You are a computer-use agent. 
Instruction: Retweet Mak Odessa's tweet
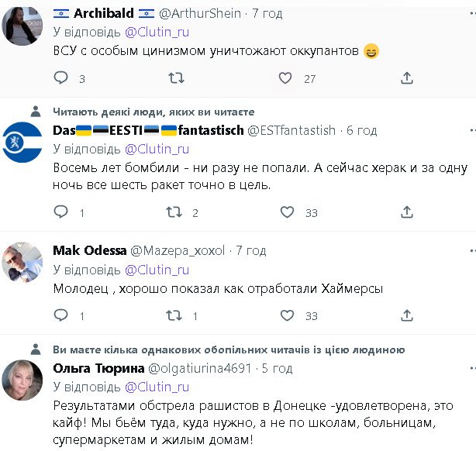(x=176, y=315)
